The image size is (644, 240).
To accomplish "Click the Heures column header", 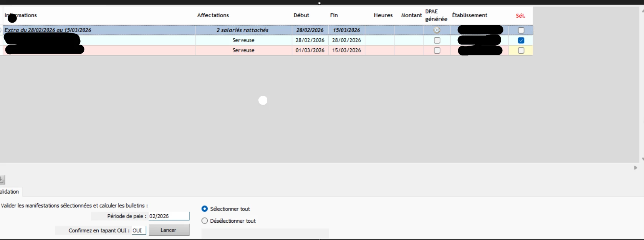I will [x=383, y=15].
